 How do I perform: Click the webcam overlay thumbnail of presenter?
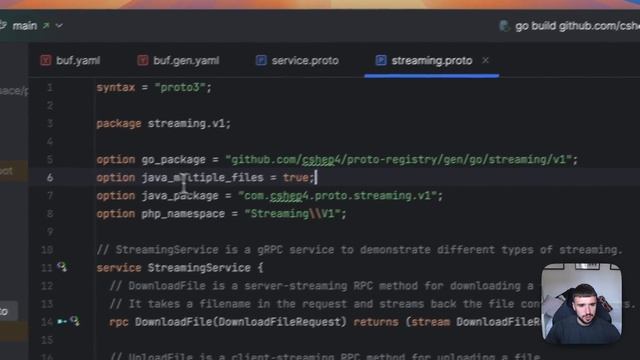[x=582, y=303]
